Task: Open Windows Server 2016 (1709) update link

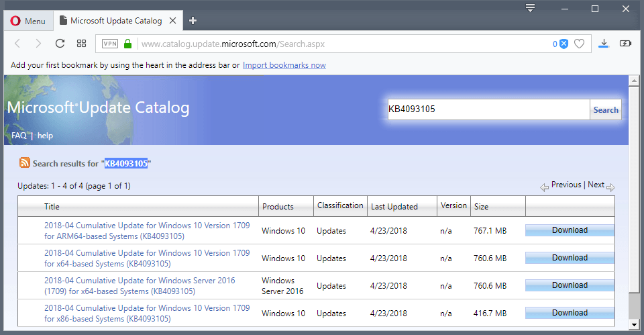Action: 140,286
